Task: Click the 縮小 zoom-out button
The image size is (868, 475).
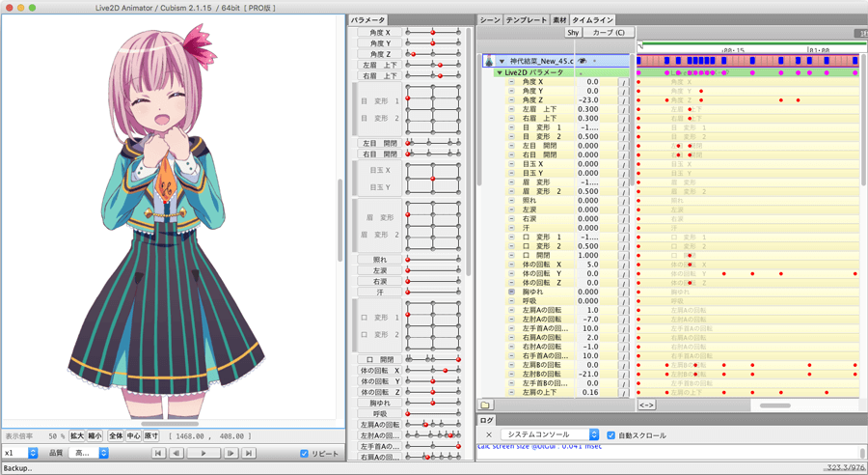Action: (95, 436)
